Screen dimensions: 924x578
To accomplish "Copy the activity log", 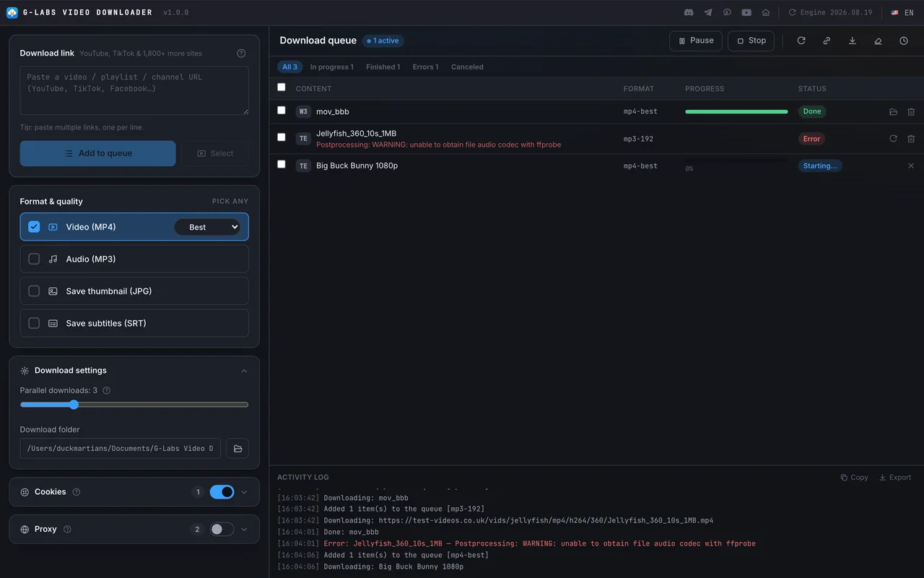I will (854, 478).
